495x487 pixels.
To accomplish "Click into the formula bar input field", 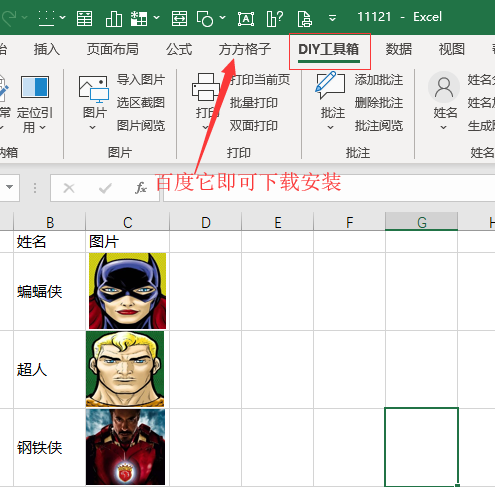I will tap(329, 188).
